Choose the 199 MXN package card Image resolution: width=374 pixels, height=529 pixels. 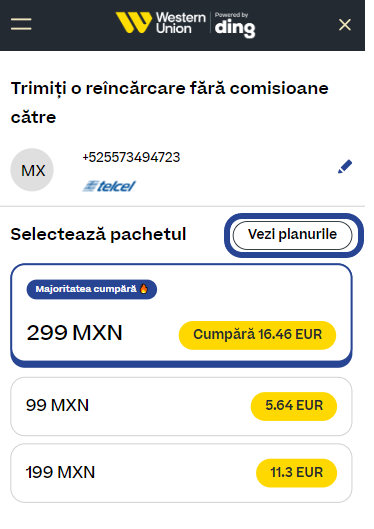pyautogui.click(x=181, y=473)
